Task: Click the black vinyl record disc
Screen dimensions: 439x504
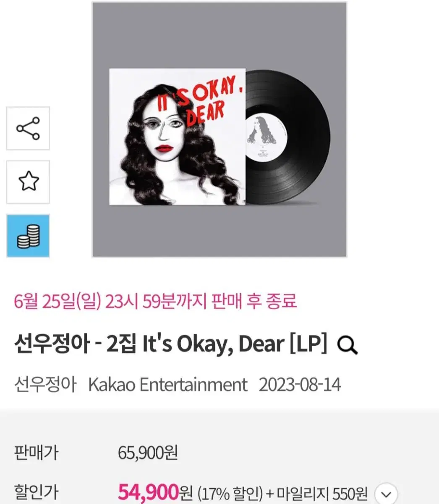Action: pos(287,137)
